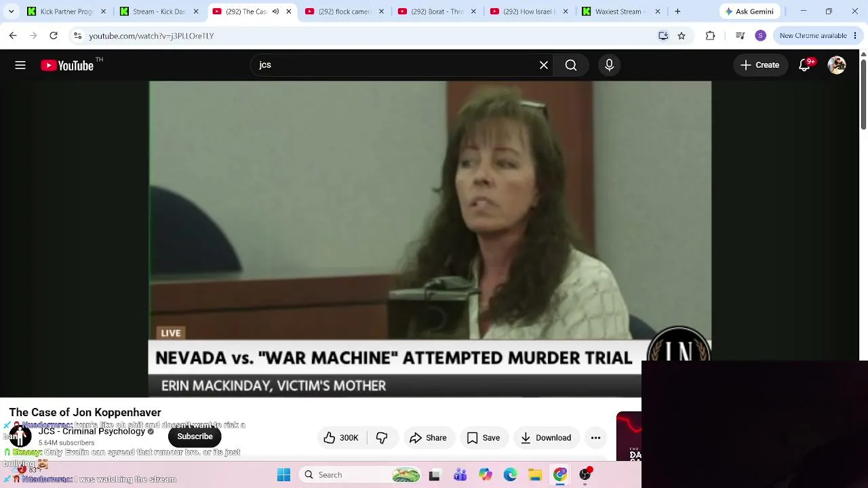Viewport: 868px width, 488px height.
Task: Click the 5.64M subscribers count text
Action: point(66,443)
